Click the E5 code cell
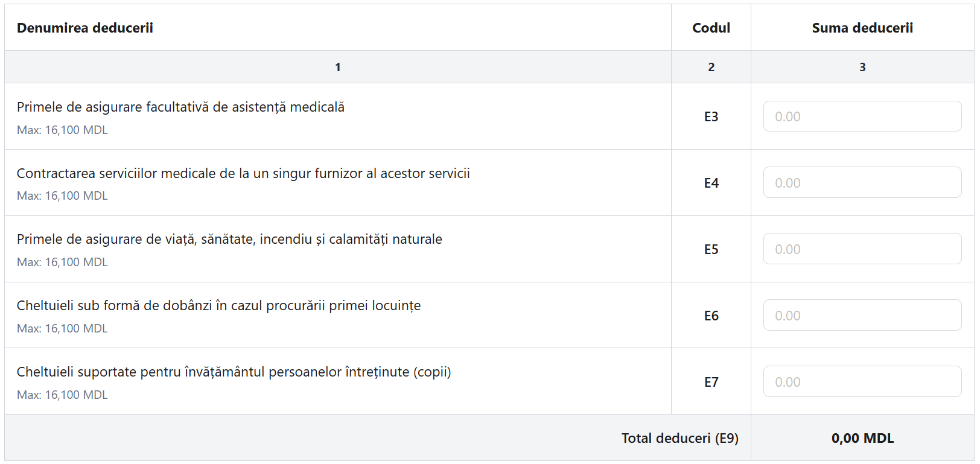 711,250
